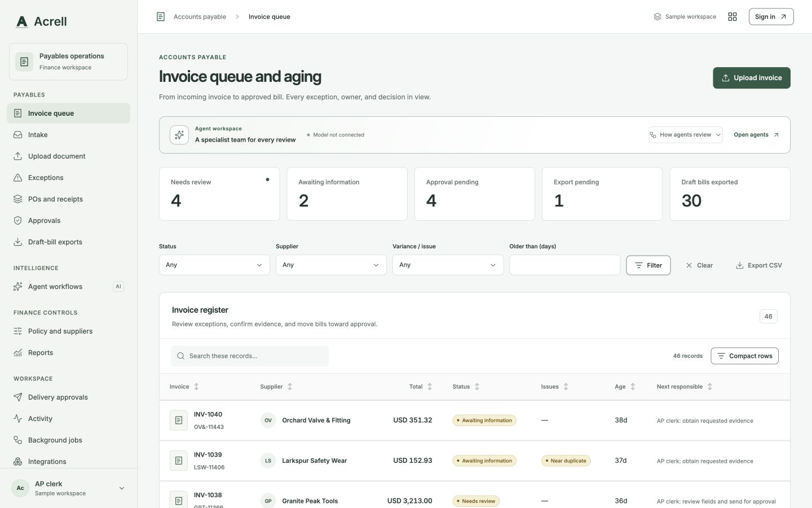Viewport: 812px width, 508px height.
Task: Expand the AP clerk account menu
Action: coord(68,488)
